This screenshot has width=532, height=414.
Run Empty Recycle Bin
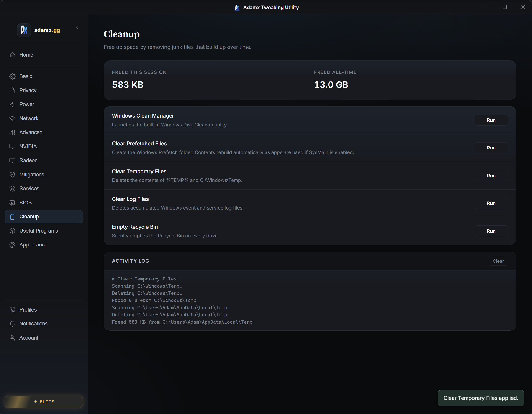tap(491, 231)
